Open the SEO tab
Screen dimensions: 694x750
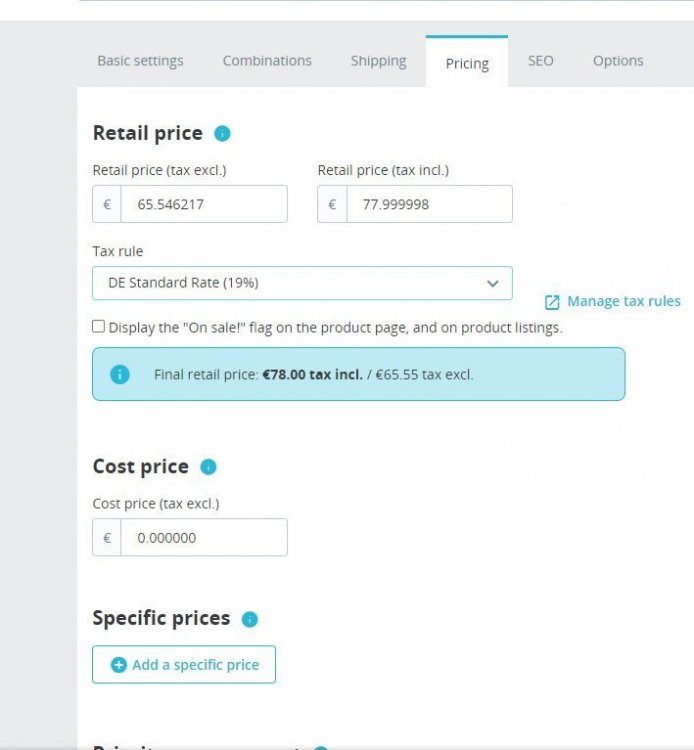[x=540, y=61]
